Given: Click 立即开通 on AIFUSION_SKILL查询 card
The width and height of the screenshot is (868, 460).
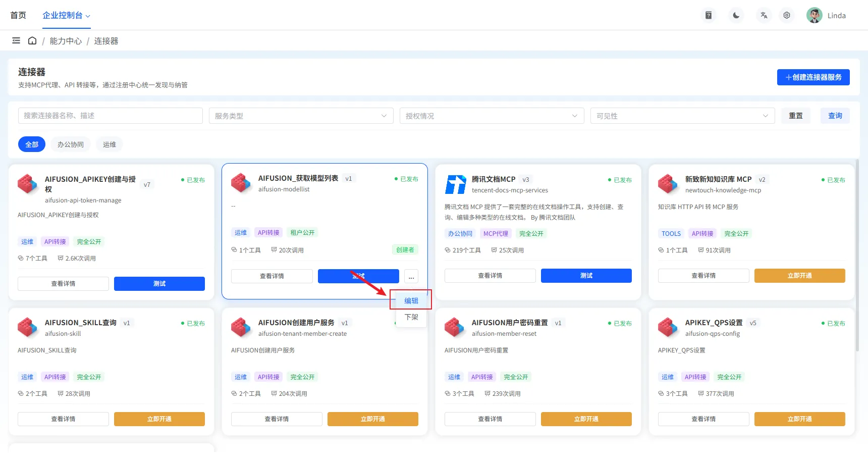Looking at the screenshot, I should (x=159, y=419).
